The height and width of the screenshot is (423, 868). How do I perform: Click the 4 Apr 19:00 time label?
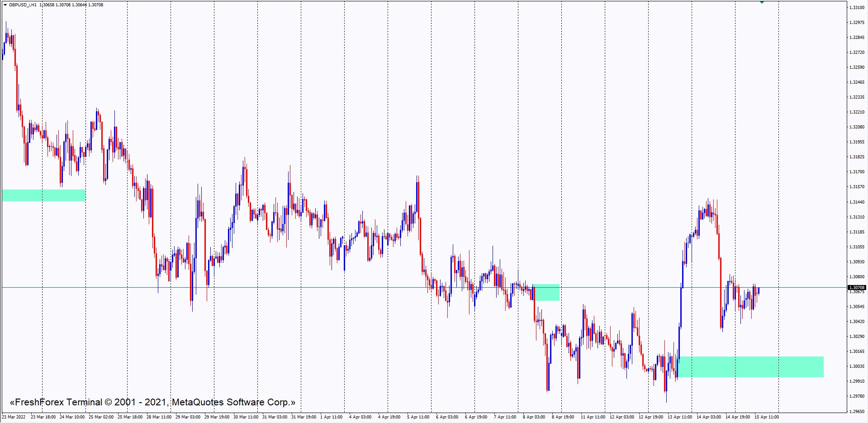pos(389,417)
